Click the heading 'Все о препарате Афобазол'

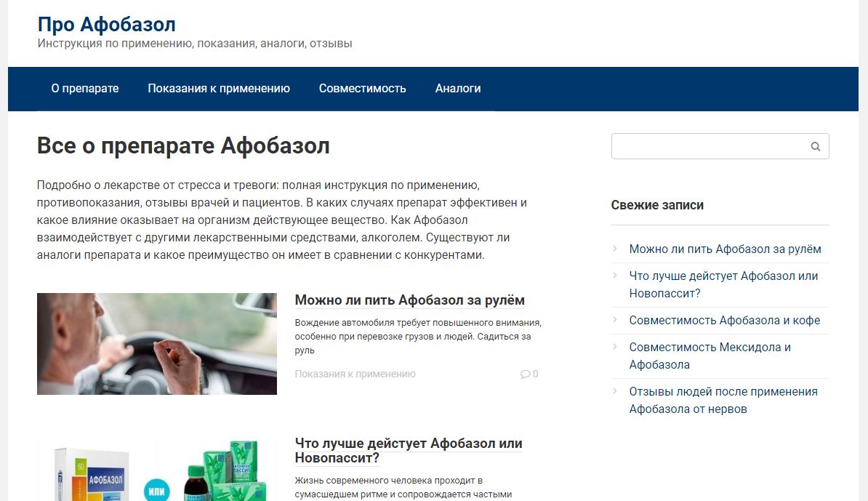[x=183, y=146]
